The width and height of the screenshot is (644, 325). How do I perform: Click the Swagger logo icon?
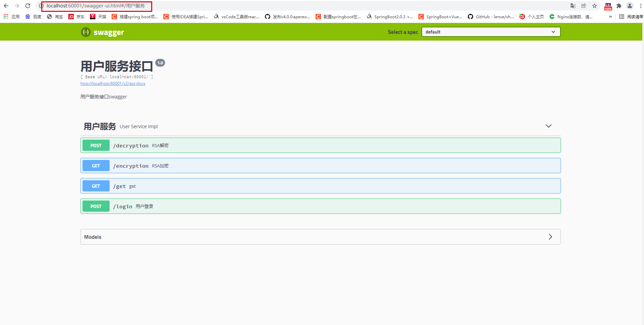click(x=86, y=32)
